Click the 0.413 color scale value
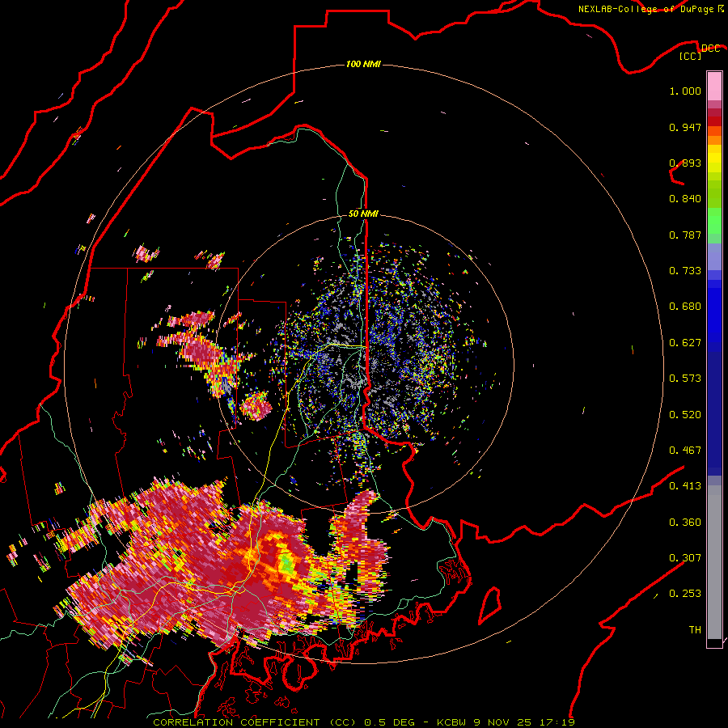728x728 pixels. [x=685, y=486]
